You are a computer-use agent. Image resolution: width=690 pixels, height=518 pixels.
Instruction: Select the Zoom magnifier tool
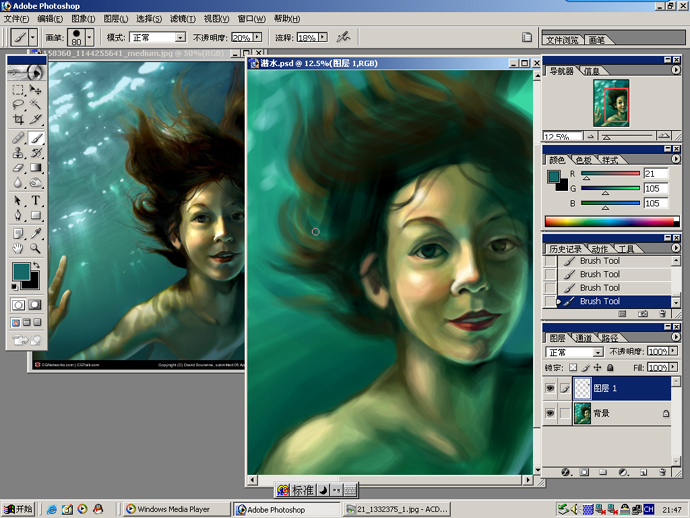click(x=35, y=249)
